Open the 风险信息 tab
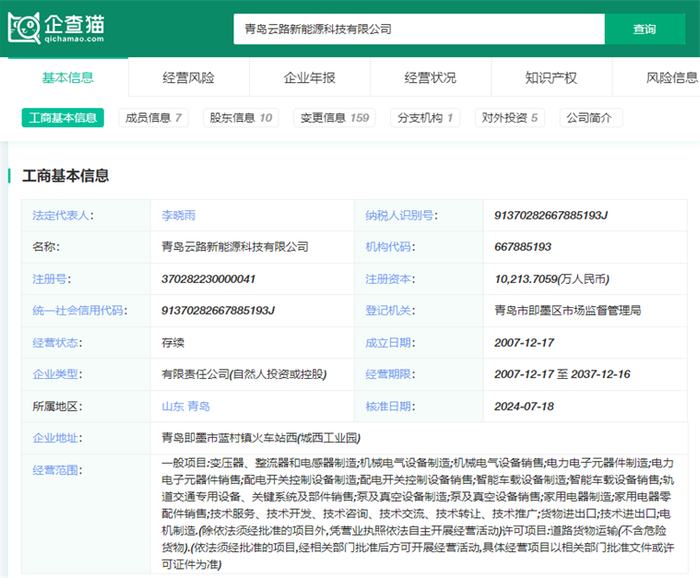700x578 pixels. [x=671, y=78]
